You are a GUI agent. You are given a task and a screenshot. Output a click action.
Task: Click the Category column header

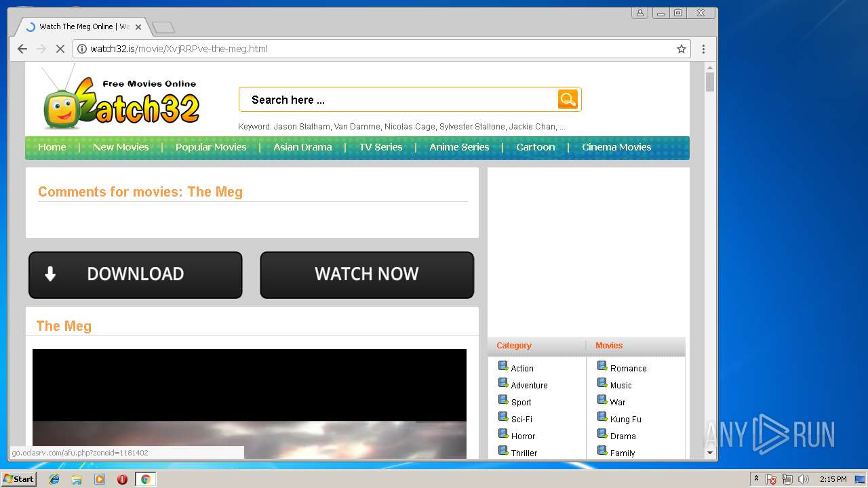(514, 346)
